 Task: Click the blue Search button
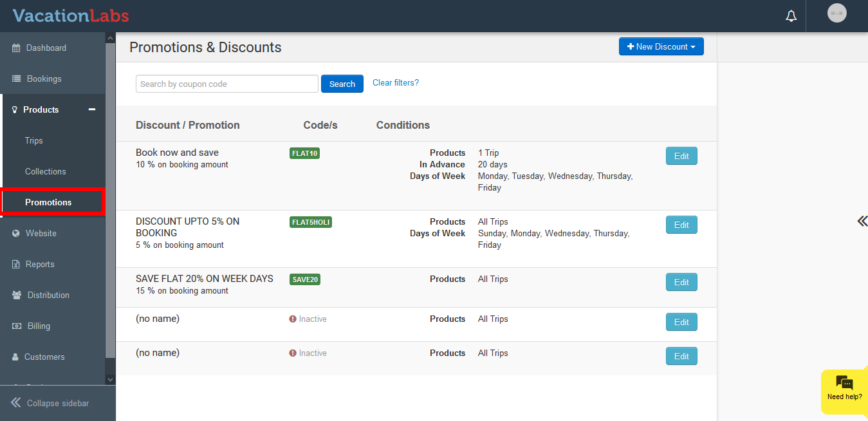[x=342, y=84]
